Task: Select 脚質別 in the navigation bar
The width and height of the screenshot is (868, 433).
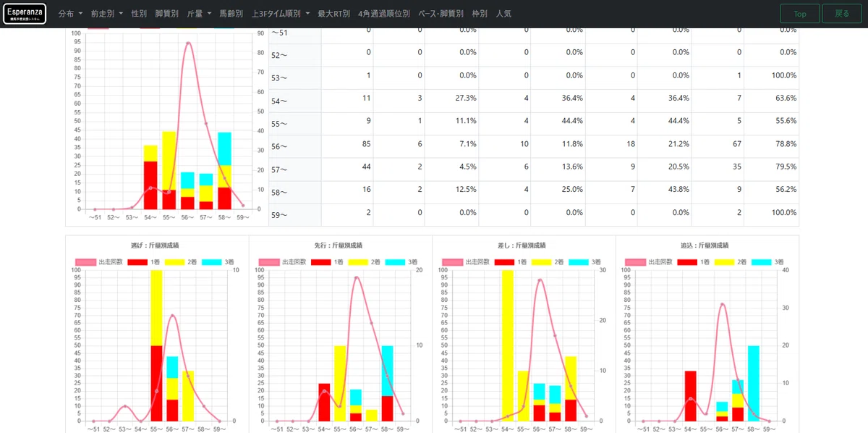Action: click(x=167, y=14)
